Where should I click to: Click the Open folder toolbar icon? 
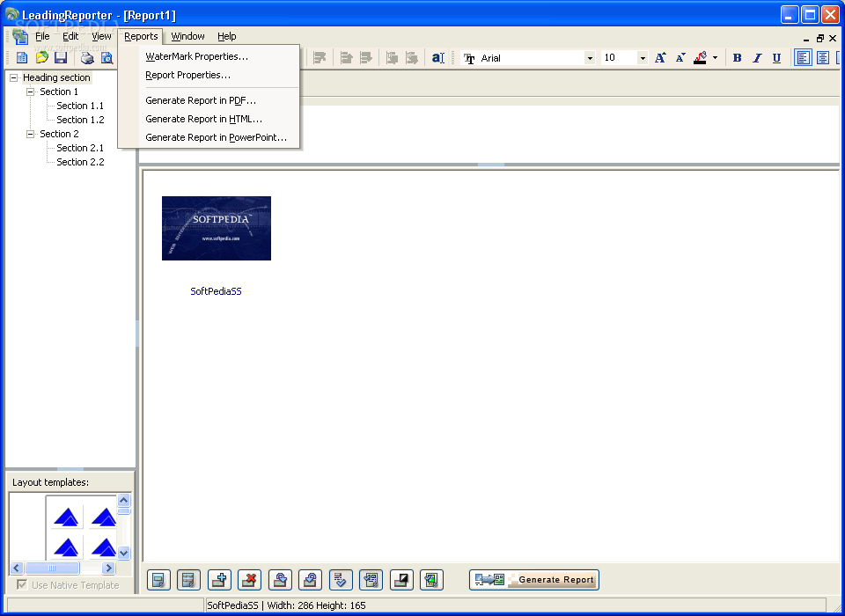[41, 58]
